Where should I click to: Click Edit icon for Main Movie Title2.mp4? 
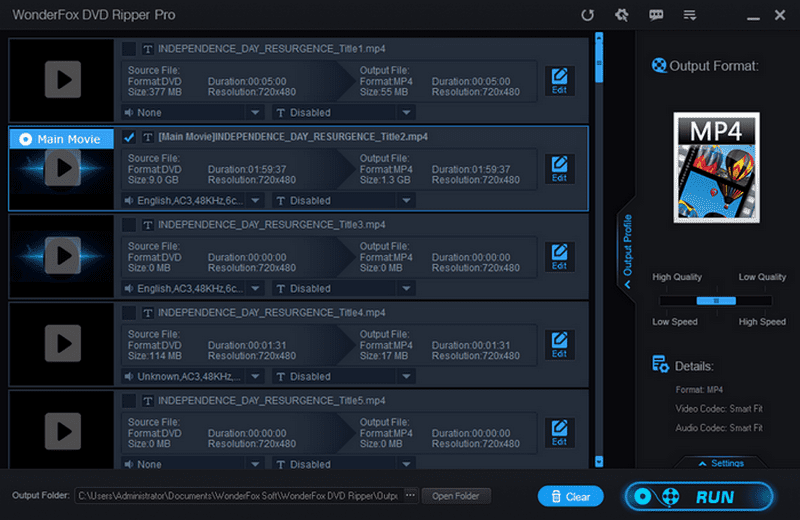pyautogui.click(x=559, y=168)
